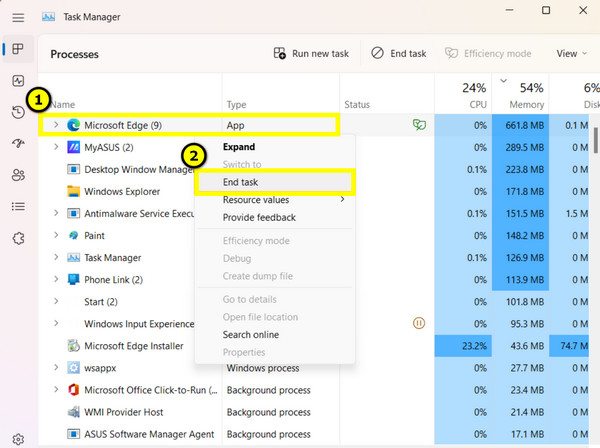Screen dimensions: 600x448
Task: Click the wsappx process icon
Action: pos(73,368)
